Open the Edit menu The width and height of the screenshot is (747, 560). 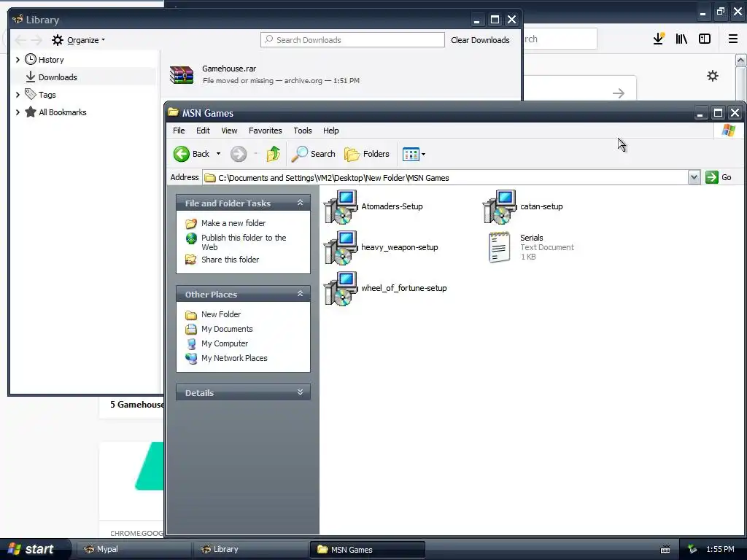pyautogui.click(x=203, y=131)
